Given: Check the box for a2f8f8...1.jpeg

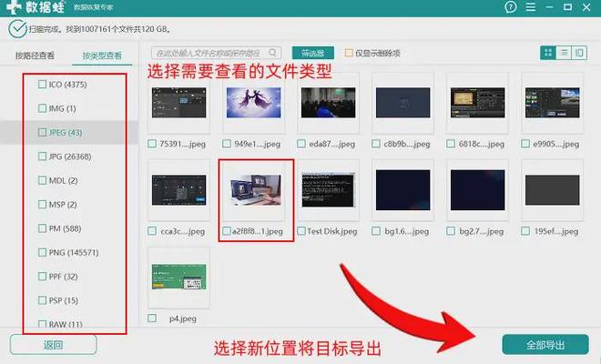Looking at the screenshot, I should [227, 231].
